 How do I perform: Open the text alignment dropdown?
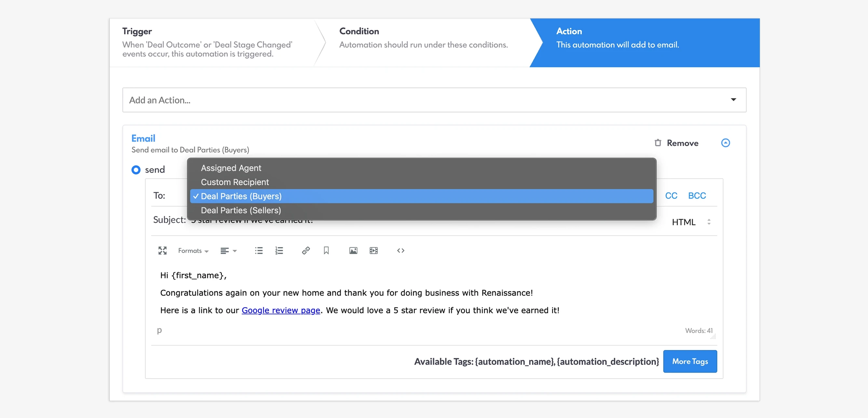pyautogui.click(x=228, y=251)
